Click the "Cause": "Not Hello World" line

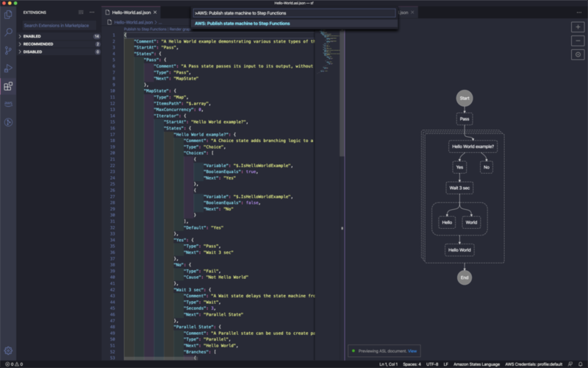pyautogui.click(x=215, y=277)
